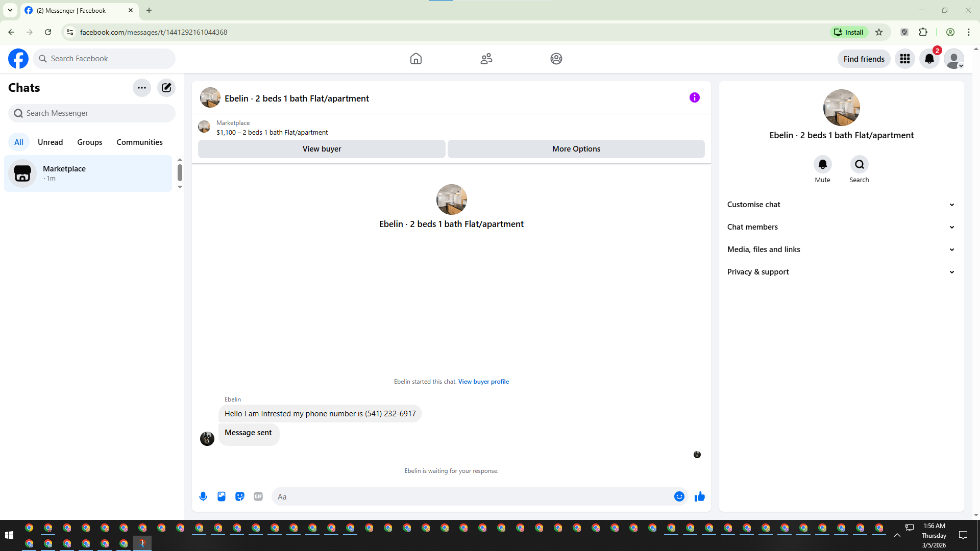Click the Install app button
This screenshot has height=551, width=980.
click(849, 32)
